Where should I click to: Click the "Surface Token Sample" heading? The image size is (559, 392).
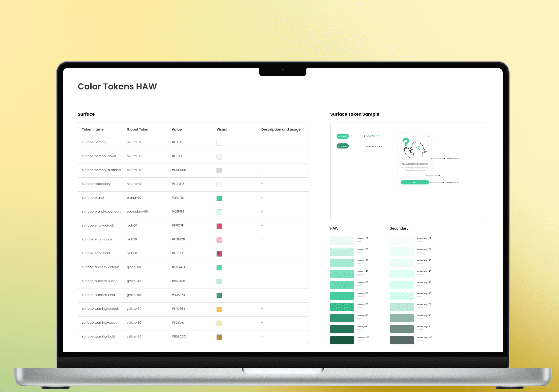click(355, 114)
